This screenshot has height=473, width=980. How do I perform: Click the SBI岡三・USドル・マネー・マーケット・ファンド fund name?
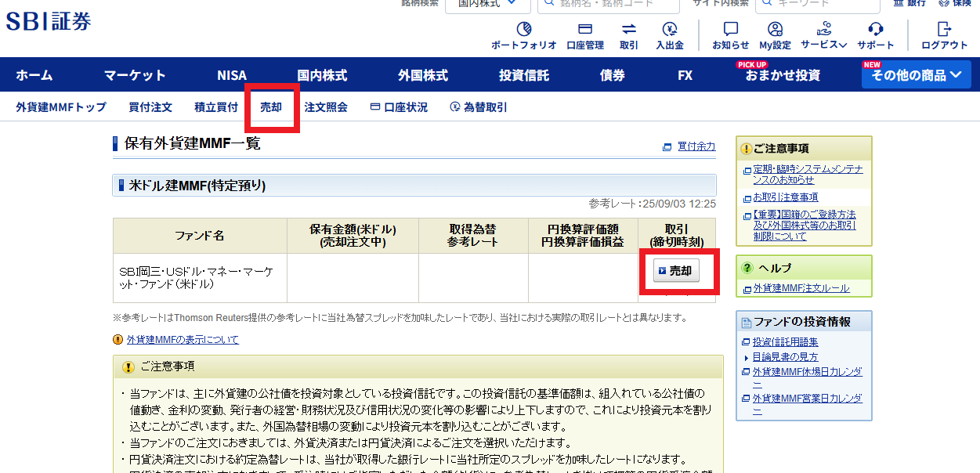196,278
